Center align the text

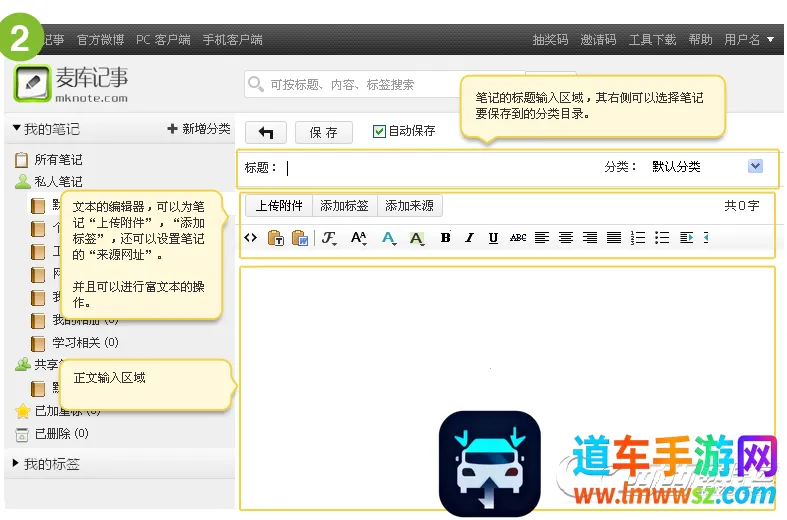566,238
